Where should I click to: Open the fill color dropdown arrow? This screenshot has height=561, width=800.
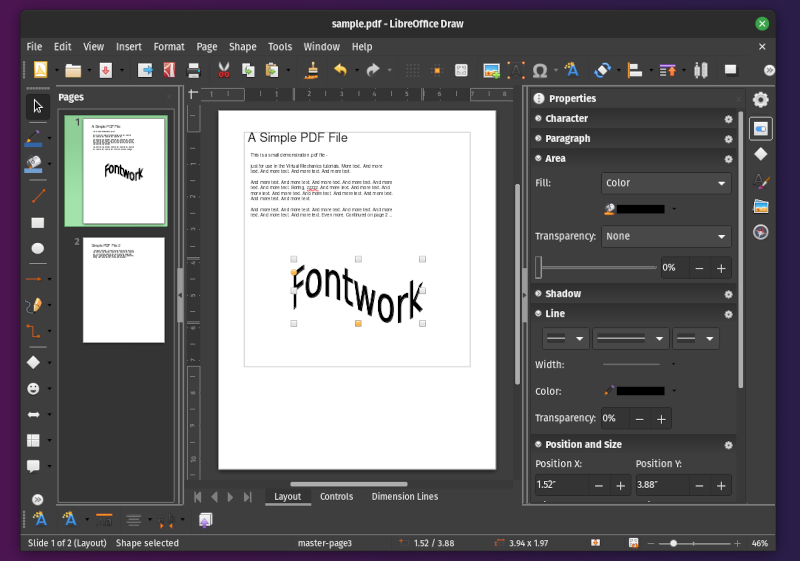click(x=674, y=209)
